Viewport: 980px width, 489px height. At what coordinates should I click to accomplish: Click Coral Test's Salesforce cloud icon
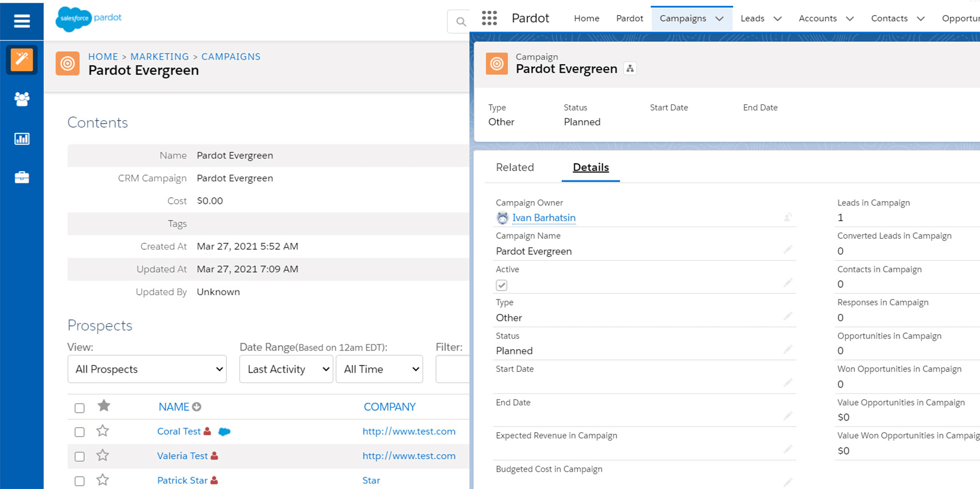pos(224,432)
